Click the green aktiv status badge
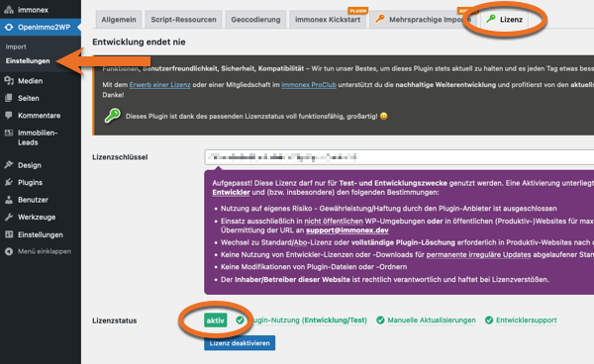This screenshot has height=364, width=594. [215, 320]
